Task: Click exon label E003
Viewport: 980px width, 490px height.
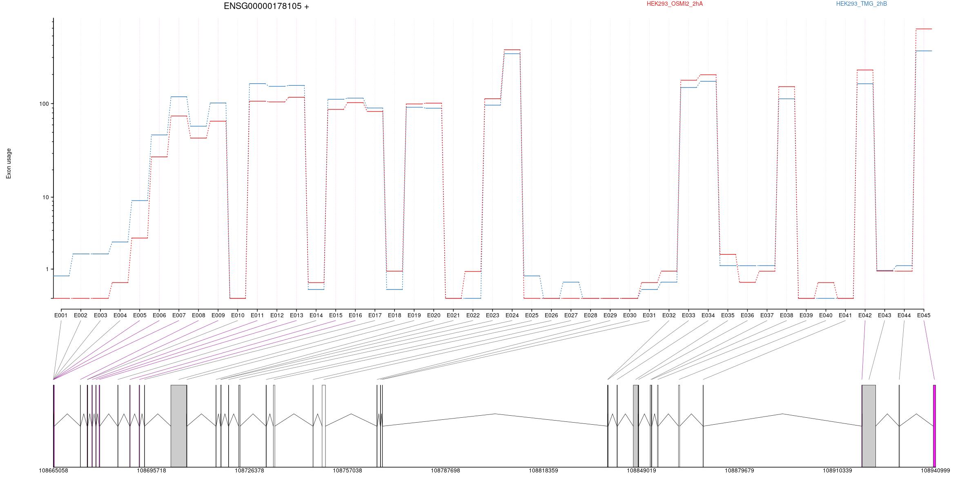Action: (x=100, y=315)
